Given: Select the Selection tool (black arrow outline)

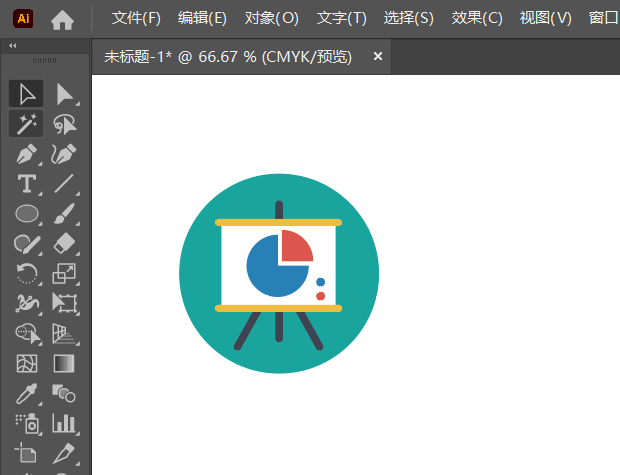Looking at the screenshot, I should (26, 94).
